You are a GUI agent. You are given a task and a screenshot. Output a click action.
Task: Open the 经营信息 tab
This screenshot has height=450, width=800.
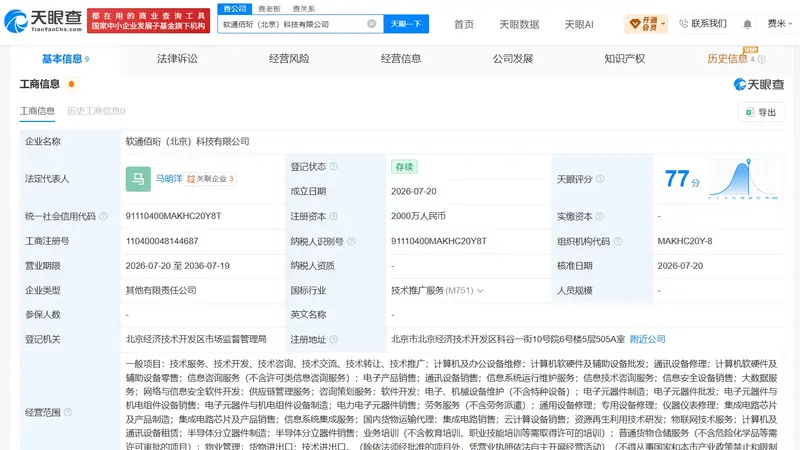pos(401,59)
